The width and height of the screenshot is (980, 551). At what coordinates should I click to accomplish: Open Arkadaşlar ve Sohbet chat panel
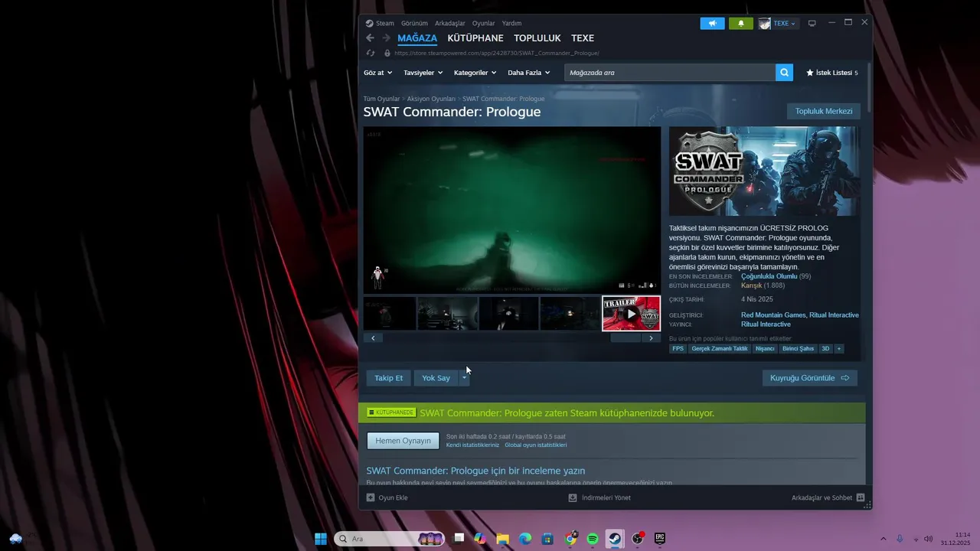click(828, 497)
